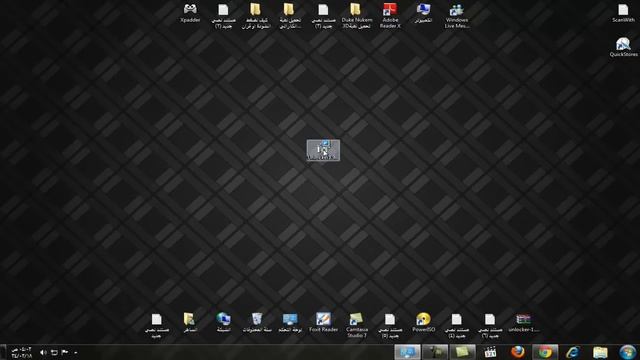Launch Firefox from the taskbar
This screenshot has height=360, width=640.
pyautogui.click(x=518, y=352)
